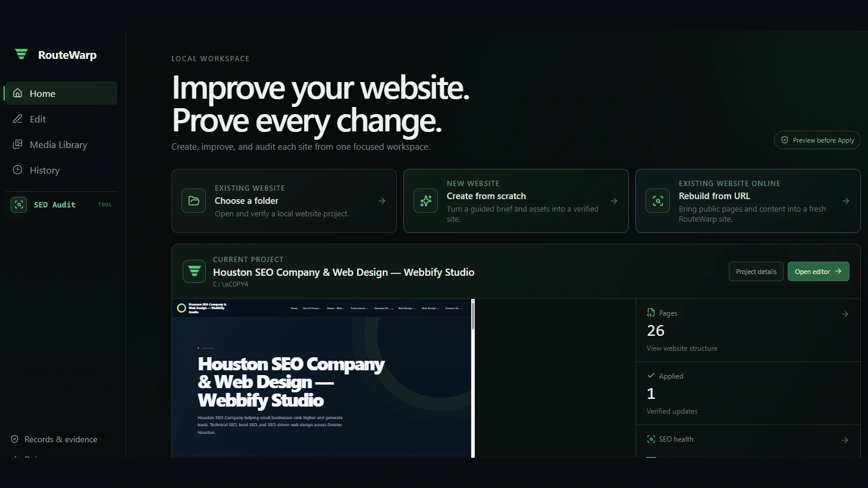Viewport: 868px width, 488px height.
Task: Click the project title 'Houston SEO Company & Web Design — Webbify Studio'
Action: (x=344, y=272)
